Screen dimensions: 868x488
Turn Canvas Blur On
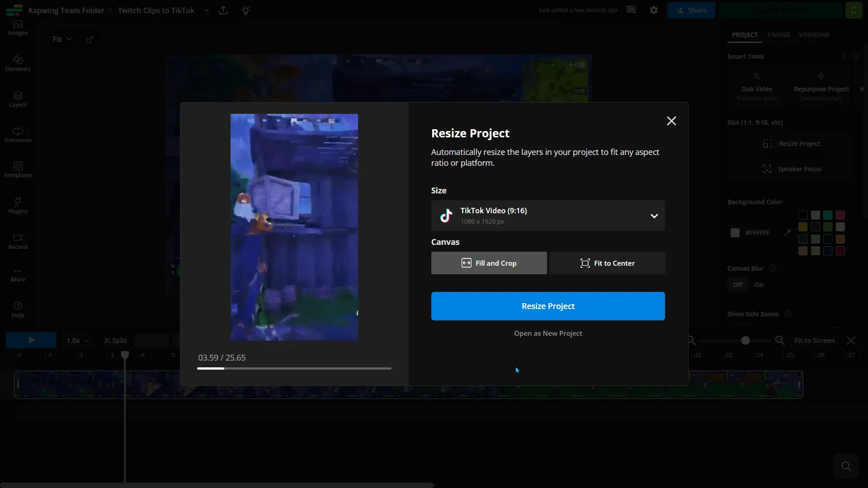759,285
